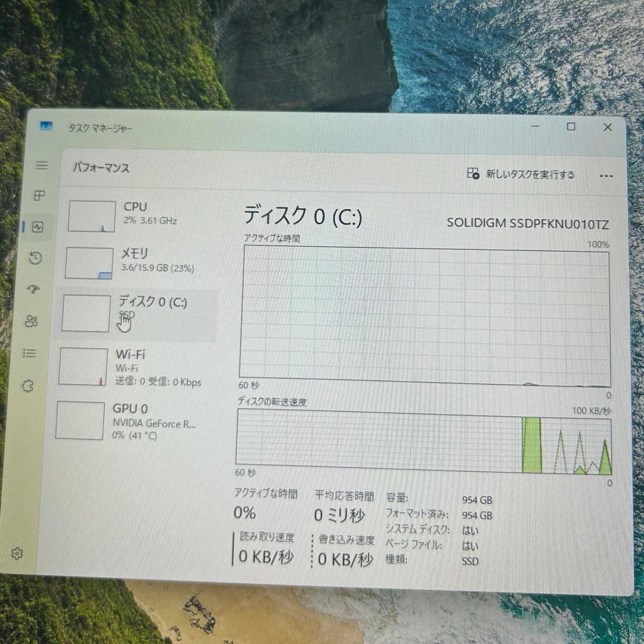This screenshot has height=644, width=644.
Task: Click the disk transfer rate graph
Action: click(x=425, y=444)
